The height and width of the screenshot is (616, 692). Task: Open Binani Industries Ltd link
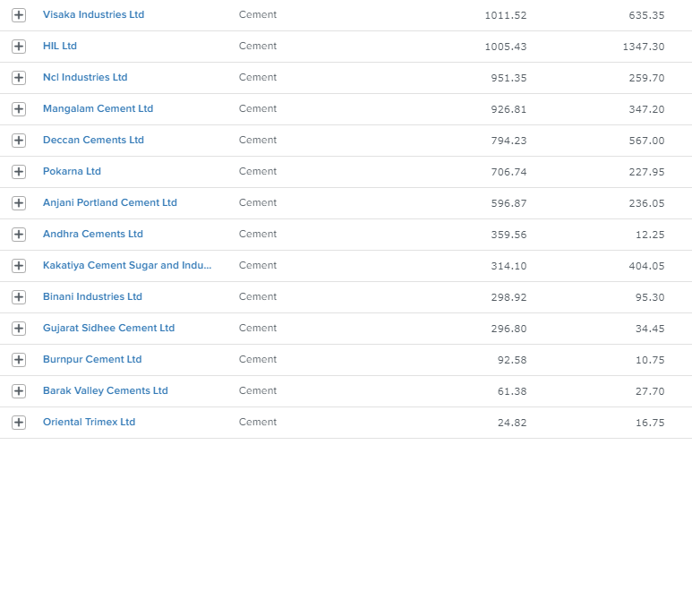pyautogui.click(x=92, y=296)
